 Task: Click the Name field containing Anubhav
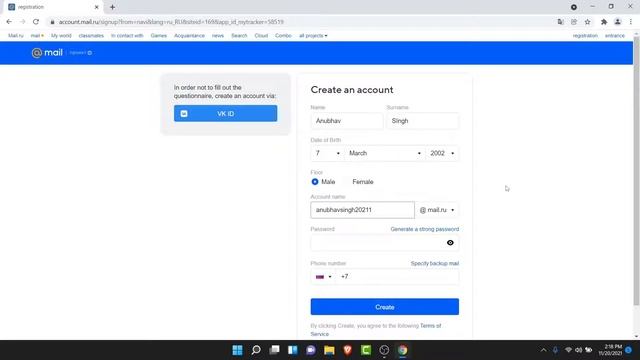347,121
